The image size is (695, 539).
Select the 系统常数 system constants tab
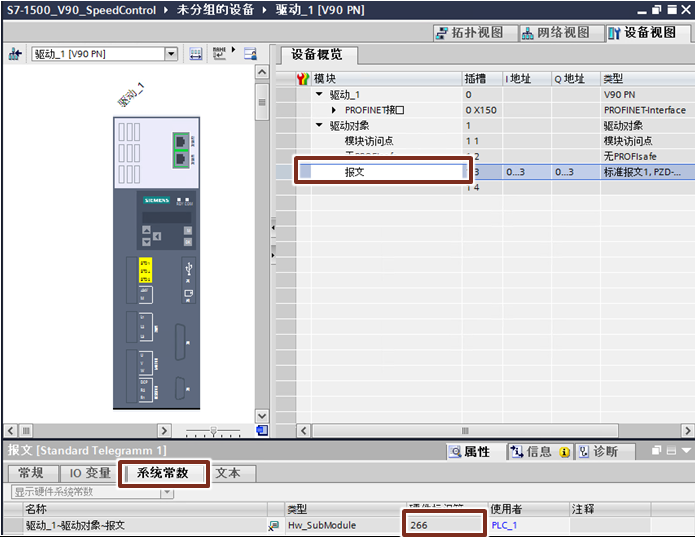pos(163,473)
